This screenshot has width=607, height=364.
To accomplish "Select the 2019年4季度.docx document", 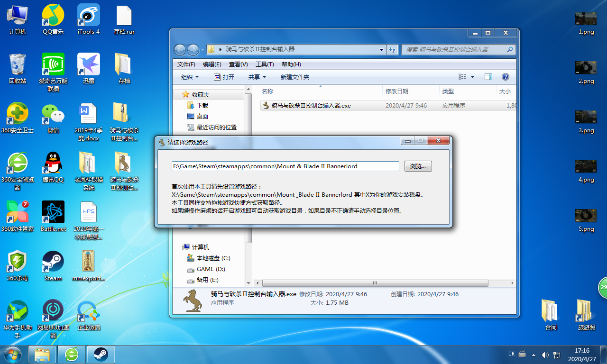I will 89,121.
